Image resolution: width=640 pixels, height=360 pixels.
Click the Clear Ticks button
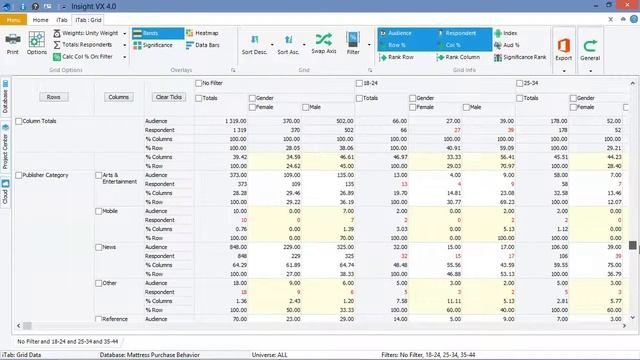point(169,97)
